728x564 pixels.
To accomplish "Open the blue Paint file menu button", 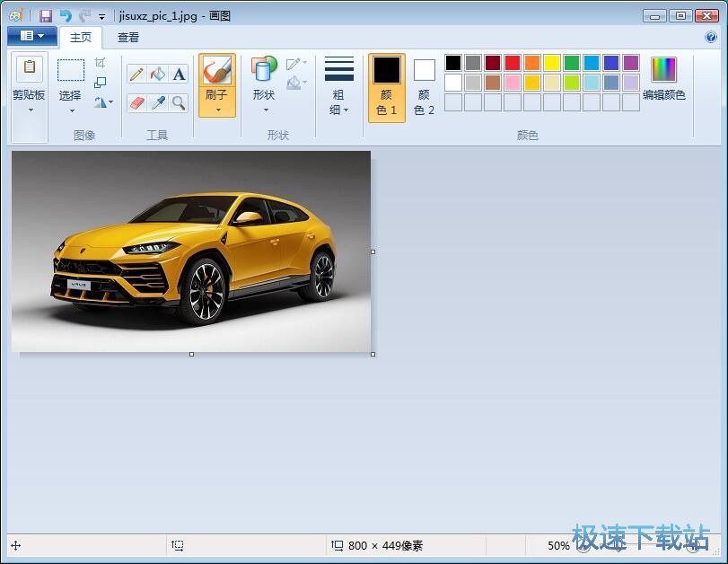I will [x=32, y=36].
